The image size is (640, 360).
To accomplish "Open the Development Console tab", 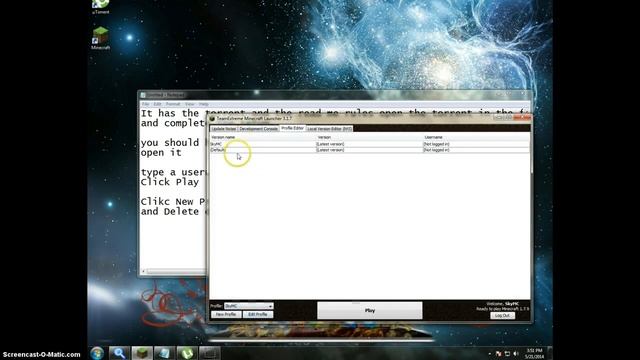I will click(x=258, y=129).
